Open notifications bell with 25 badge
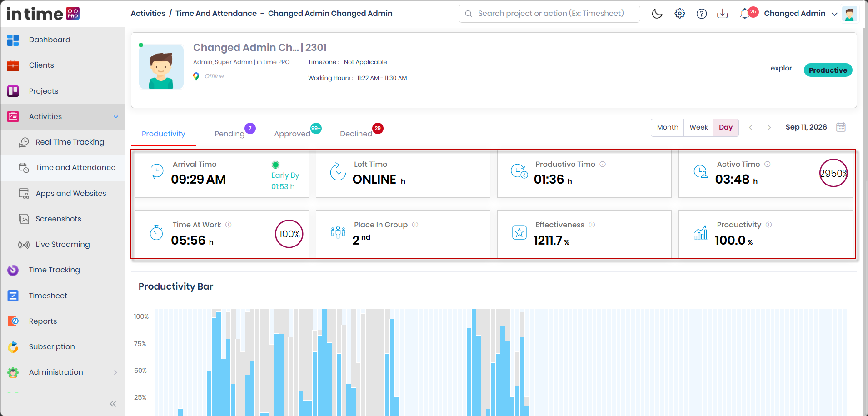This screenshot has height=416, width=868. (748, 13)
